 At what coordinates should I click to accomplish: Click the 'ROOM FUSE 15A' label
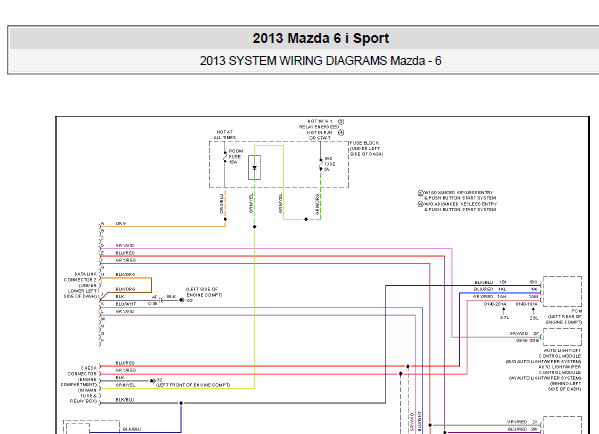tap(236, 157)
